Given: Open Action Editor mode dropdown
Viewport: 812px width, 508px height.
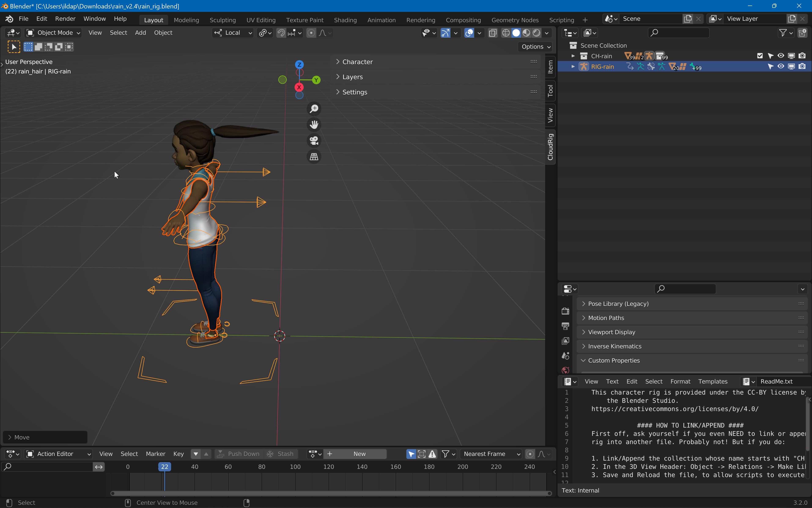Looking at the screenshot, I should [x=58, y=454].
